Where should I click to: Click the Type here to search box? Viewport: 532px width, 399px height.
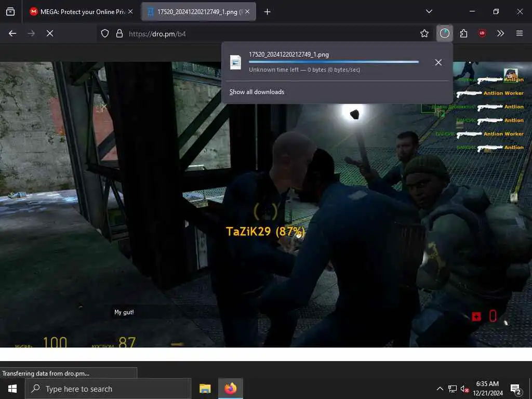(x=108, y=389)
